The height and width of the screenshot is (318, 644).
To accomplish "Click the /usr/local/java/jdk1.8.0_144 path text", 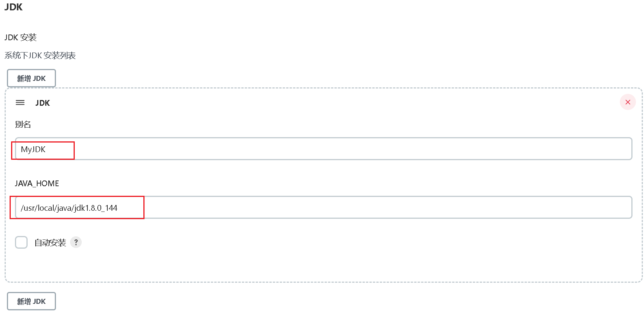I will (x=69, y=208).
